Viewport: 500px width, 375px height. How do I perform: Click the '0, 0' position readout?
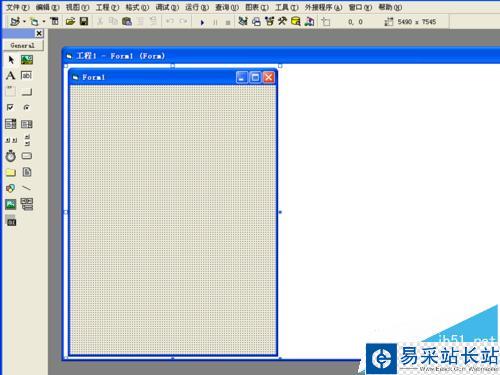pyautogui.click(x=355, y=22)
